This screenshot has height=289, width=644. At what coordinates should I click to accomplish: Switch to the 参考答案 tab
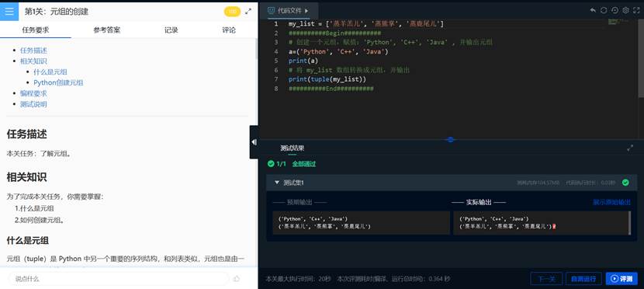(x=107, y=30)
